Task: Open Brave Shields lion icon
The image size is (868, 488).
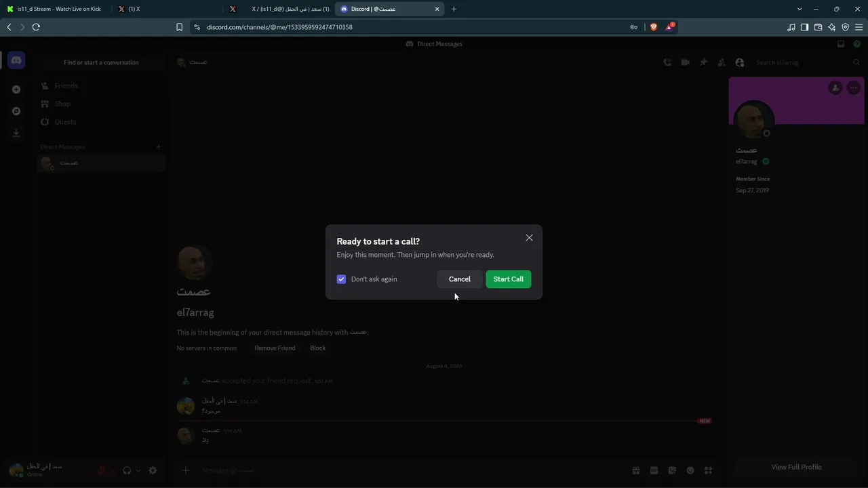Action: (x=654, y=27)
